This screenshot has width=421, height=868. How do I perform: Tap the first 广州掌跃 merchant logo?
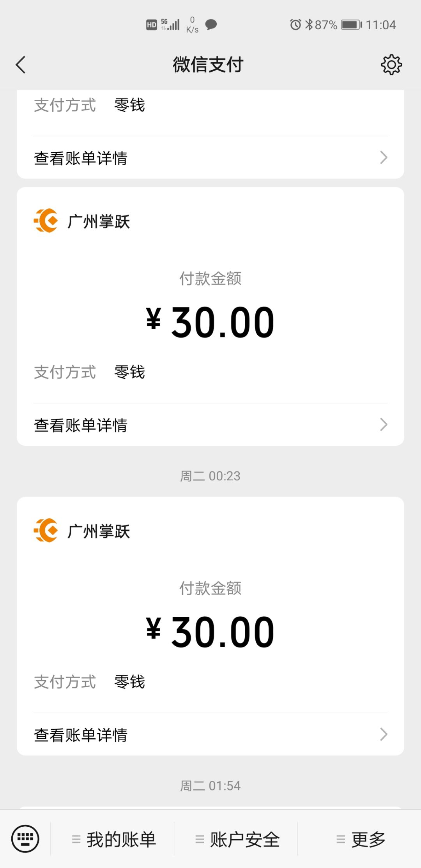tap(46, 221)
